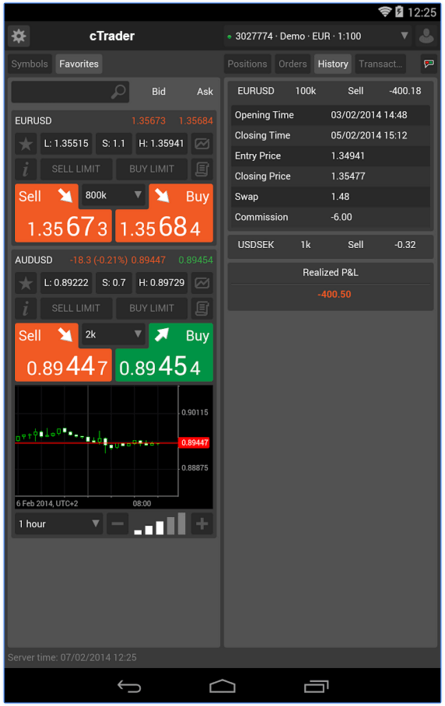Open the Transactions tab
The image size is (445, 706).
coord(381,64)
